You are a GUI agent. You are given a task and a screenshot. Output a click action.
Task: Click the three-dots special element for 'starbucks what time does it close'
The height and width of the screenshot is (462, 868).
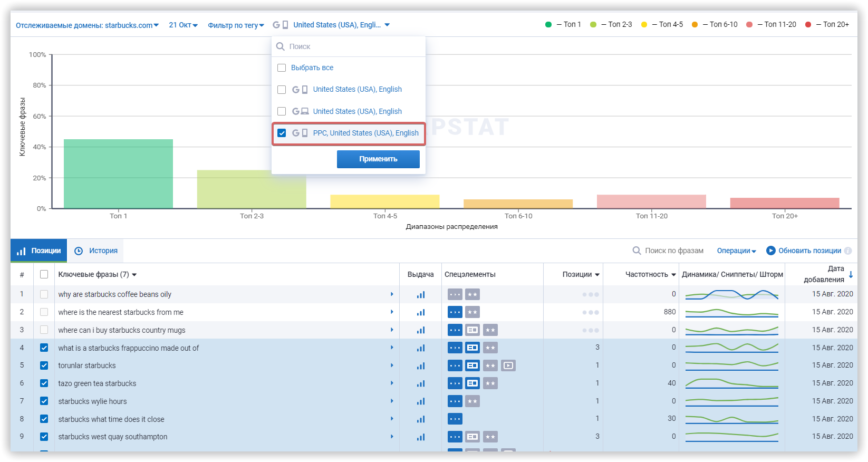pyautogui.click(x=455, y=419)
